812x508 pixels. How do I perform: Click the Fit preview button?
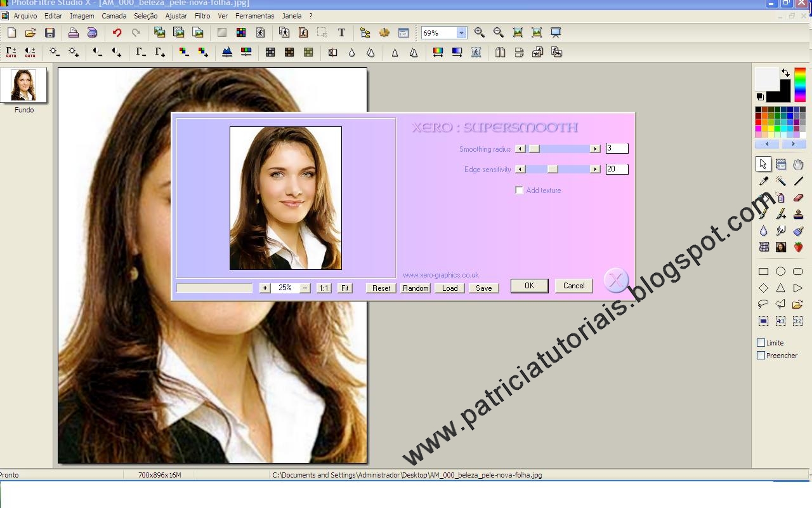pyautogui.click(x=344, y=288)
